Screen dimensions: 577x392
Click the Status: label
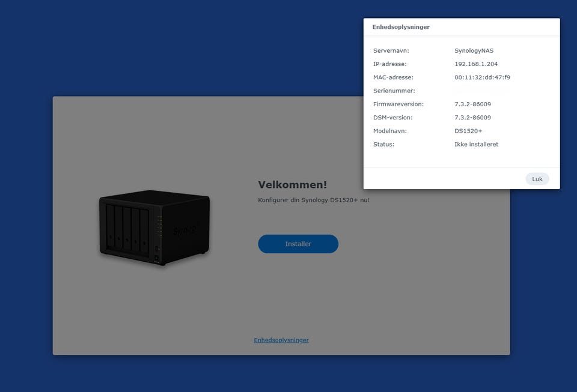[383, 145]
